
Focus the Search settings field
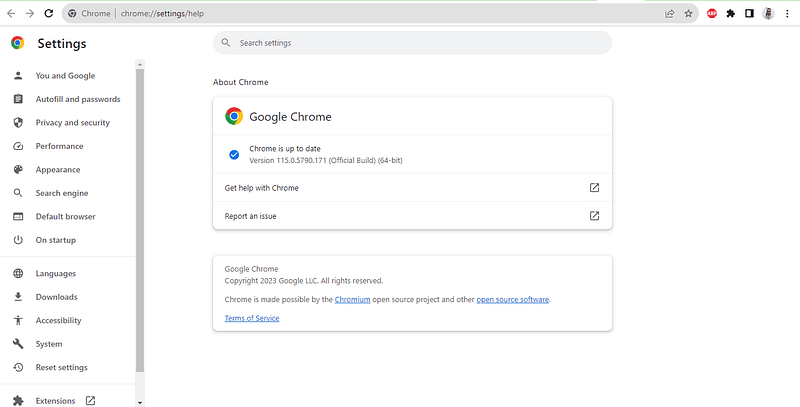pyautogui.click(x=412, y=43)
